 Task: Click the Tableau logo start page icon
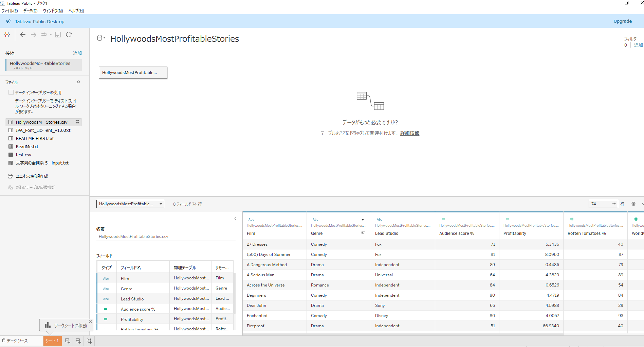point(7,35)
